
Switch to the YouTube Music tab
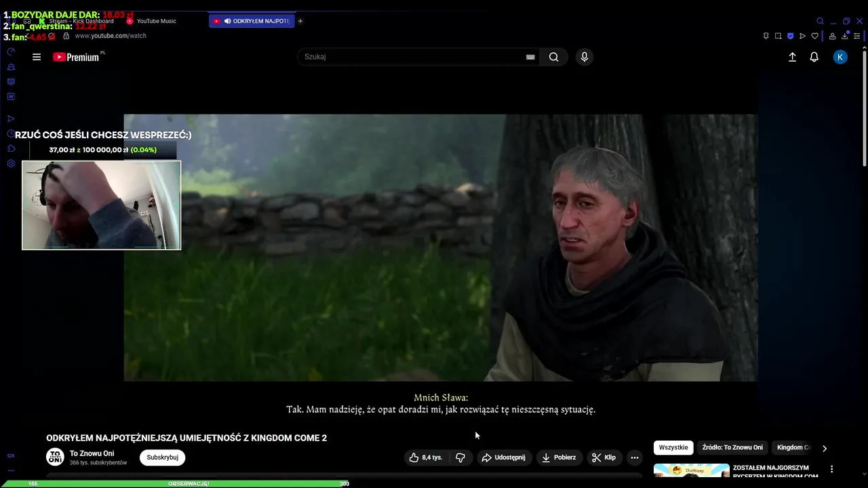coord(156,21)
